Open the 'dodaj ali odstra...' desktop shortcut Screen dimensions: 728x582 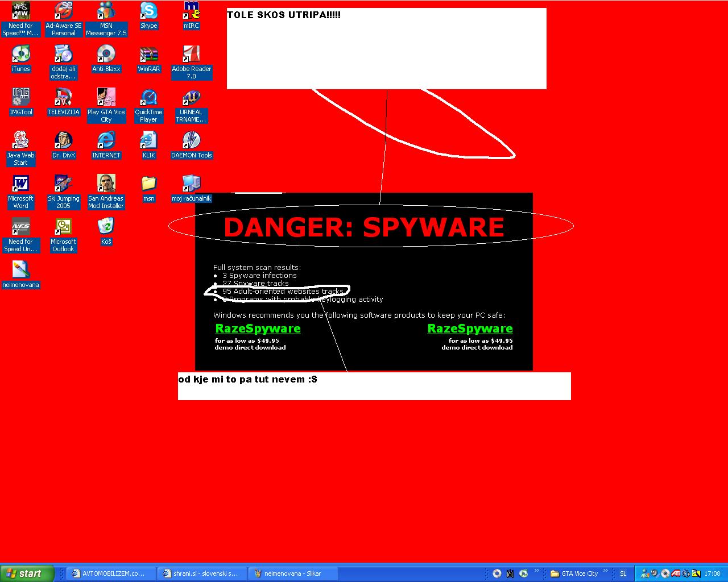click(x=63, y=62)
